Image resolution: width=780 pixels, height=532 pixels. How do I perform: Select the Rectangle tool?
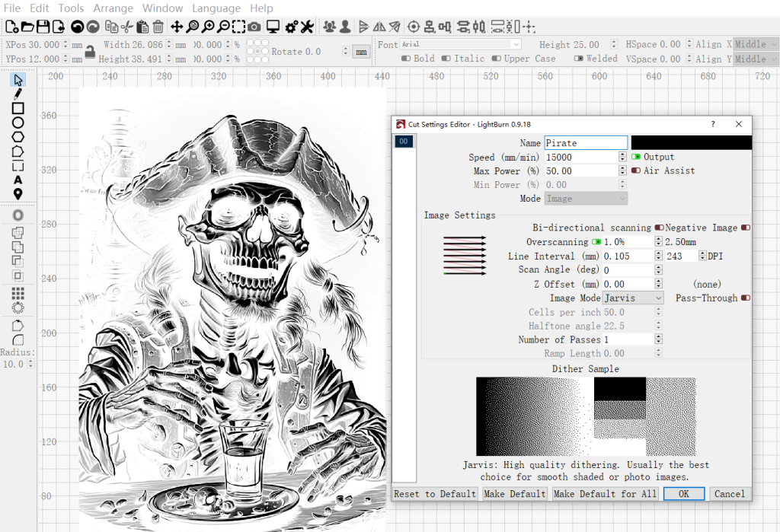coord(18,108)
